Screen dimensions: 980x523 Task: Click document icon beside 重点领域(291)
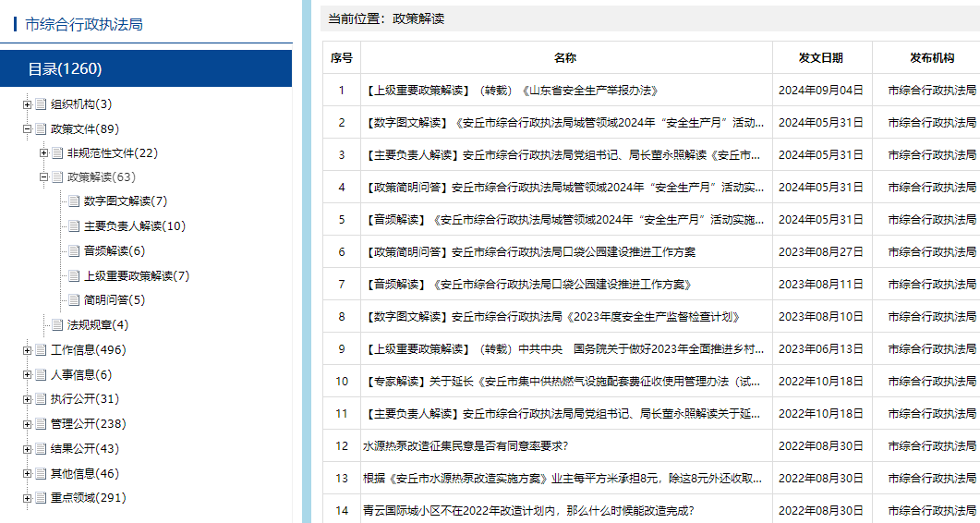[41, 497]
